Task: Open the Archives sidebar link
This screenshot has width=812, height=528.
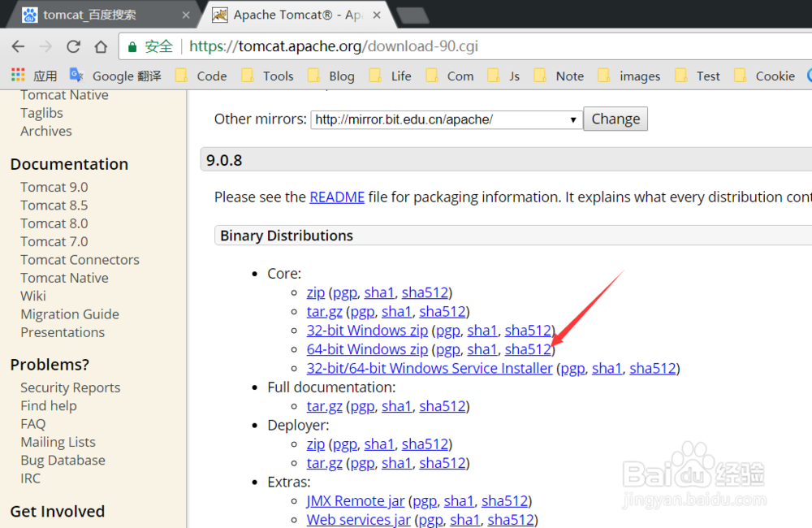Action: (46, 131)
